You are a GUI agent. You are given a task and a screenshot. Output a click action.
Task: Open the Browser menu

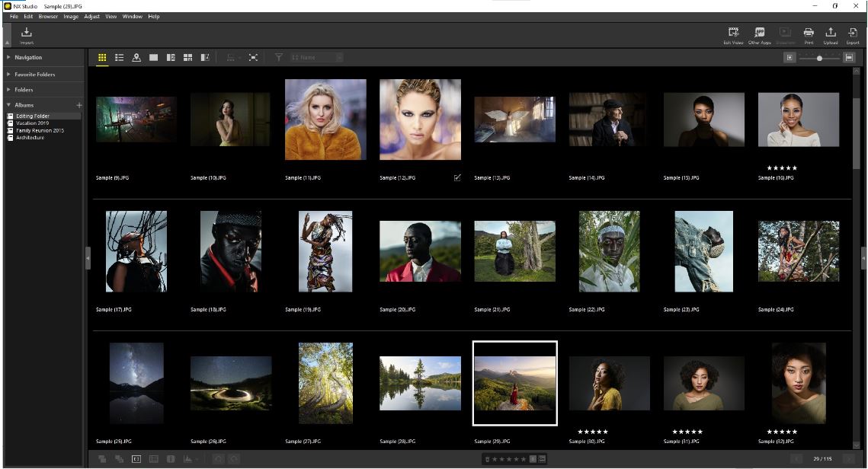pos(48,17)
